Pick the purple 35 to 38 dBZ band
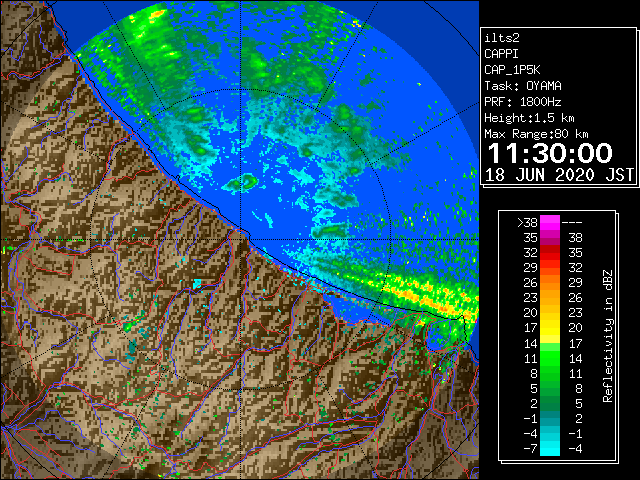640x480 pixels. (x=550, y=238)
